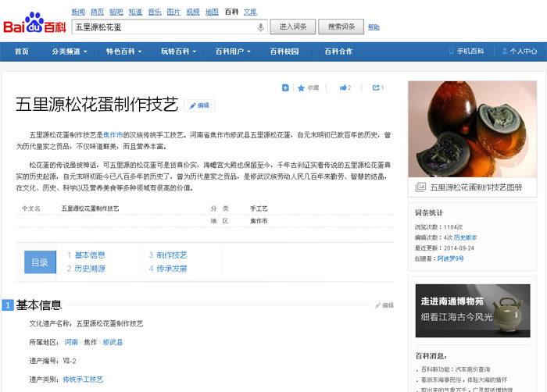Open the 百科合作 nav item
This screenshot has width=547, height=392.
[338, 52]
